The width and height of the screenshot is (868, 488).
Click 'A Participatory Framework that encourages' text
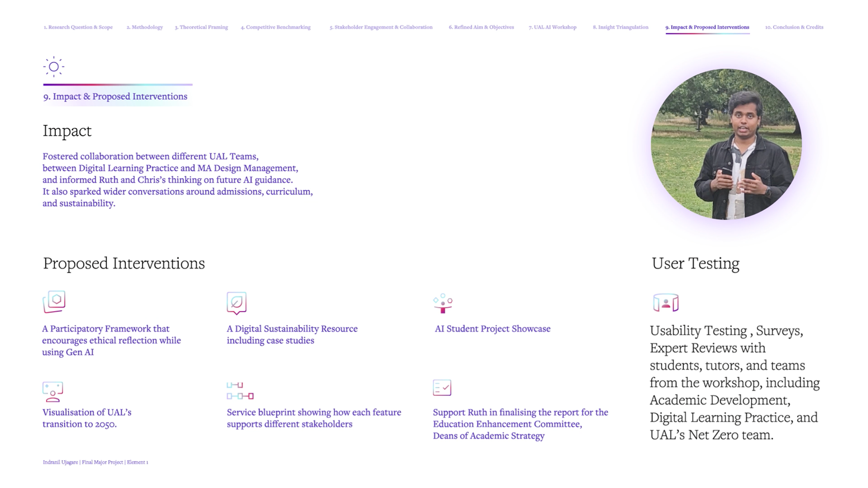(x=111, y=340)
